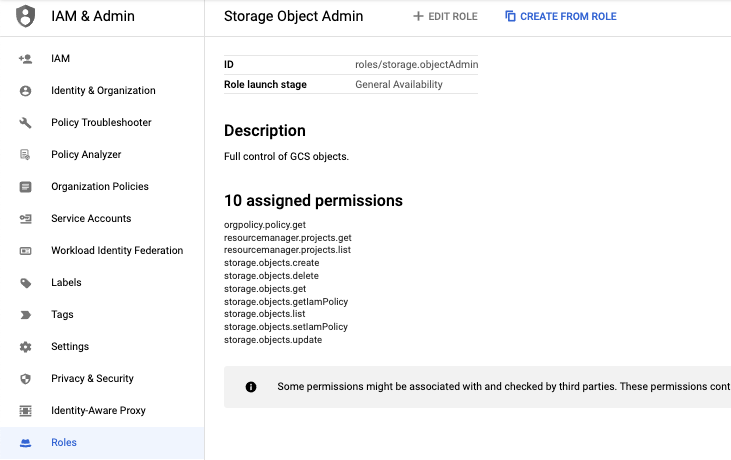
Task: Click the EDIT ROLE button
Action: 445,16
